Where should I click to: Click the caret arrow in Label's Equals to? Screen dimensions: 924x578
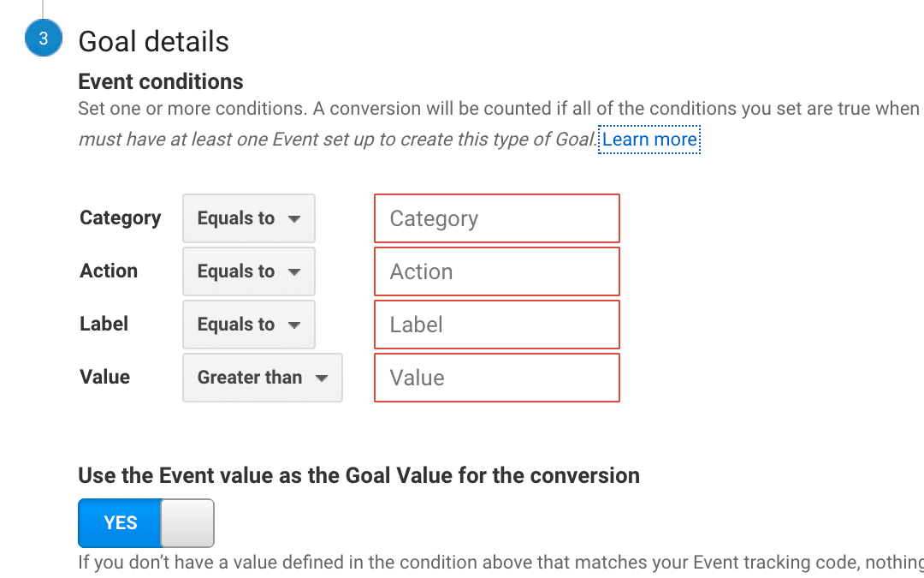(294, 325)
